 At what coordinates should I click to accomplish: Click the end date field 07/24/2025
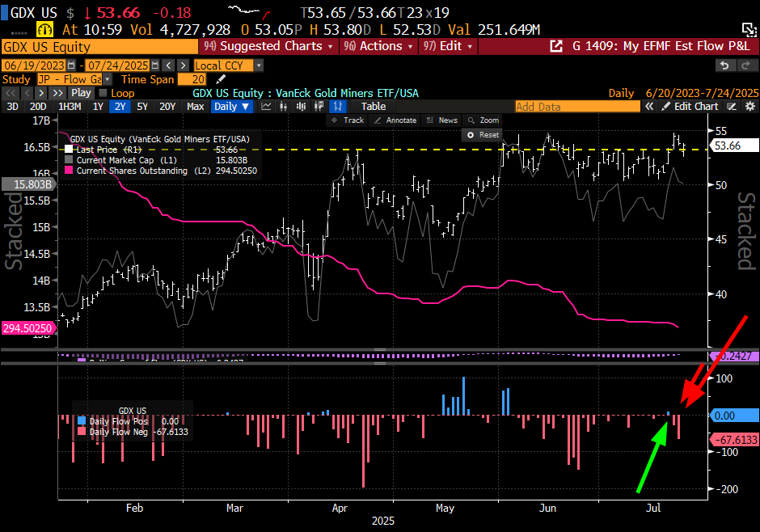pyautogui.click(x=118, y=65)
